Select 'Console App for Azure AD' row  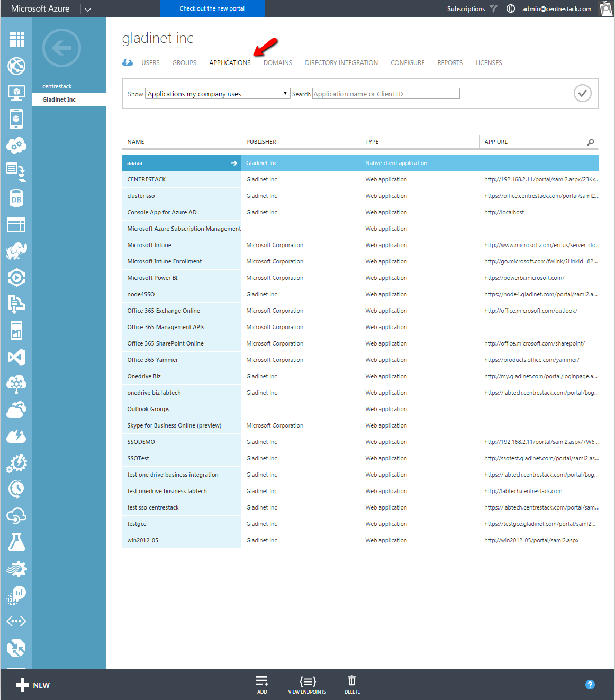coord(360,212)
